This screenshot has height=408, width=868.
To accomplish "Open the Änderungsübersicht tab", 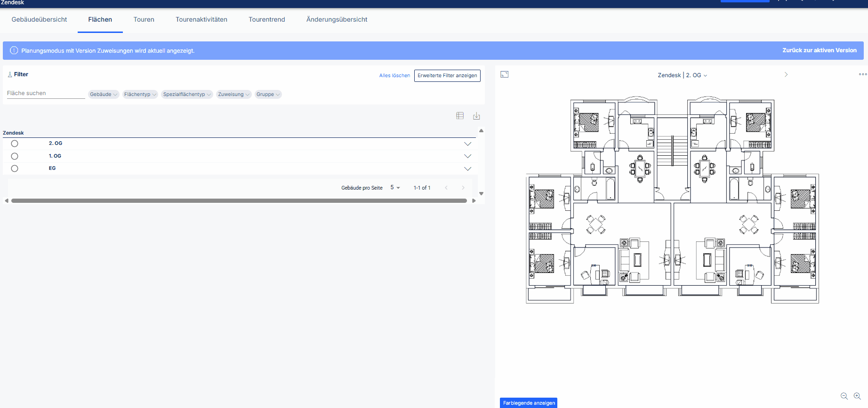I will pos(337,19).
